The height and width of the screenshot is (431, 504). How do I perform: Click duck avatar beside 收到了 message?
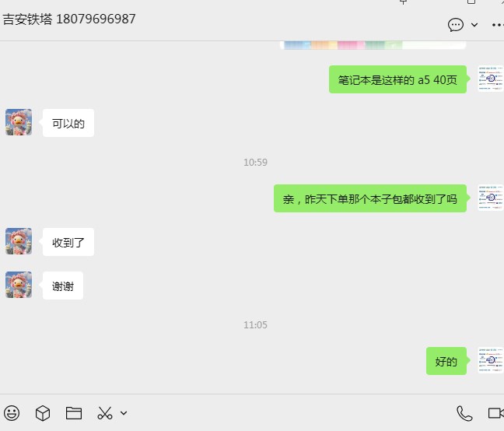tap(19, 241)
